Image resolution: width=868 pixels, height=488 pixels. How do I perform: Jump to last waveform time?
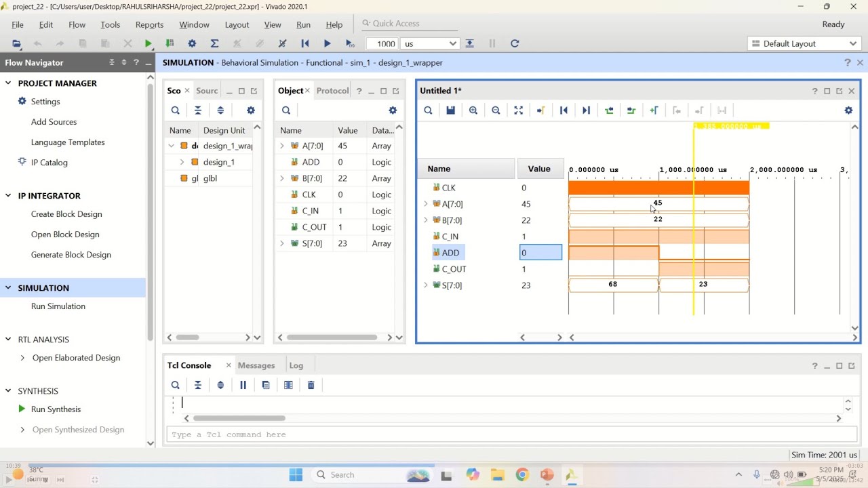[x=587, y=110]
